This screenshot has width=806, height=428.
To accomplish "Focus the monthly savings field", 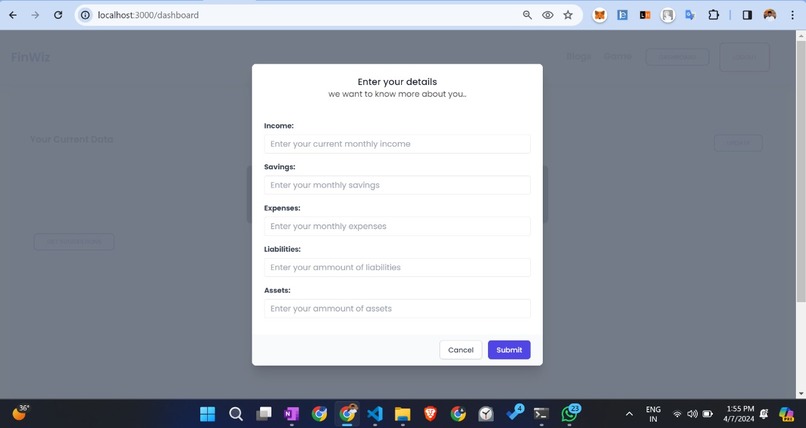I will pyautogui.click(x=397, y=185).
